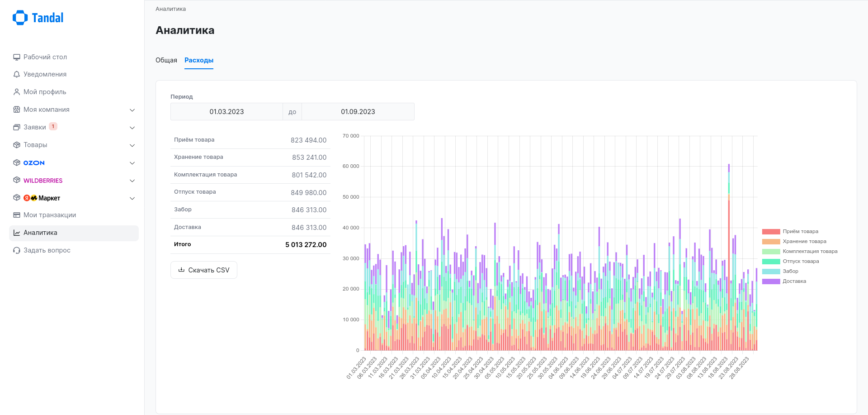The image size is (868, 415).
Task: Expand the WILDBERRIES submenu chevron
Action: tap(132, 181)
